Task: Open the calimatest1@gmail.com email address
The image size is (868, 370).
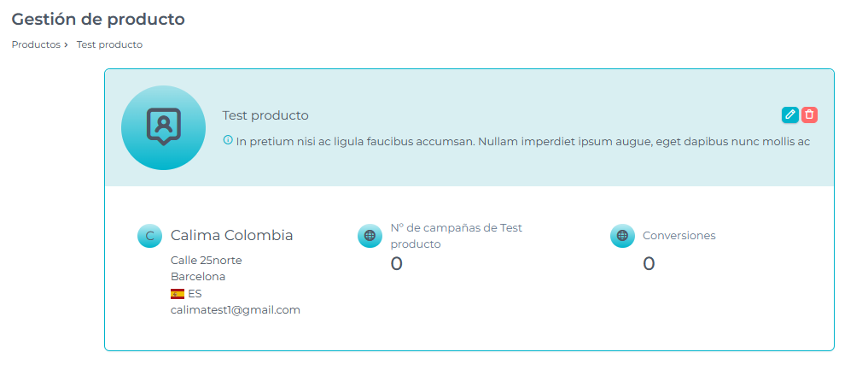Action: [x=236, y=310]
